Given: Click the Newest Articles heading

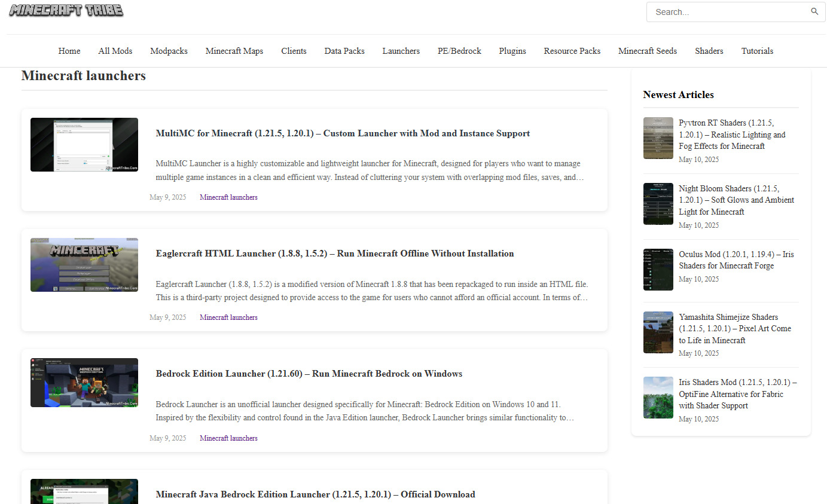Looking at the screenshot, I should 679,94.
